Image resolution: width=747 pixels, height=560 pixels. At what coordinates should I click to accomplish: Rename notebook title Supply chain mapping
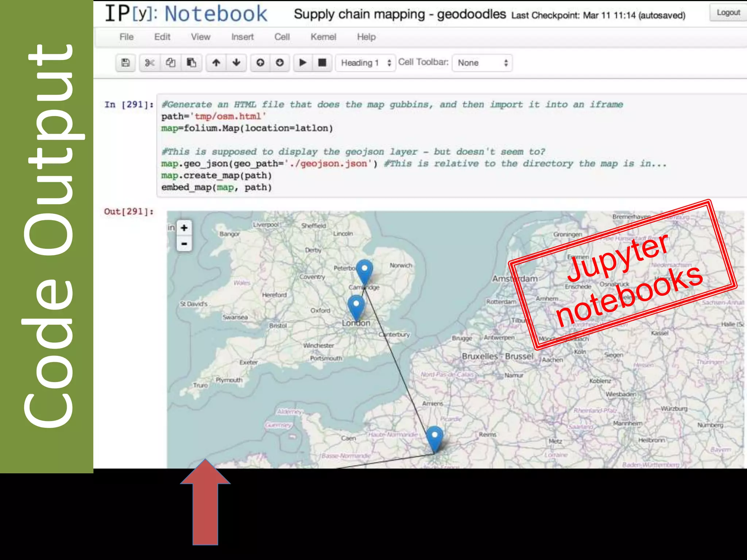point(400,14)
